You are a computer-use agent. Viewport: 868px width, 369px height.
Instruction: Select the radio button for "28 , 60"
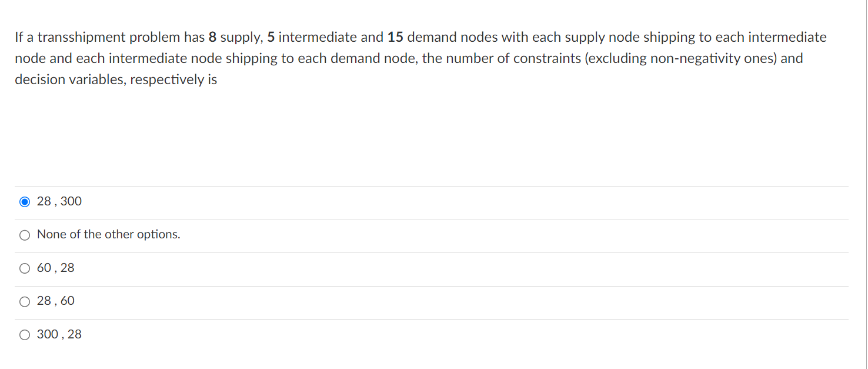coord(25,301)
